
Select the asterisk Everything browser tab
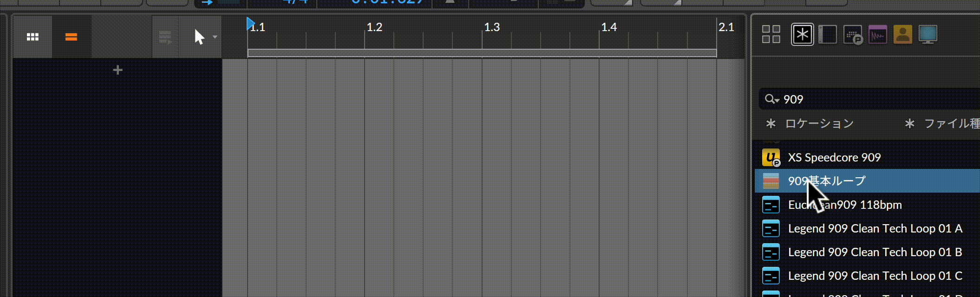click(x=802, y=34)
